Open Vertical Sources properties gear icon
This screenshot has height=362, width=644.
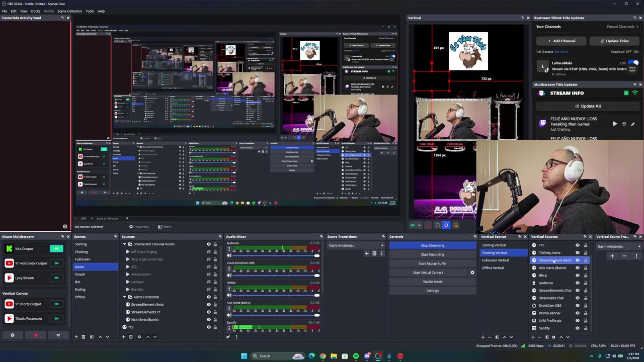(x=553, y=337)
